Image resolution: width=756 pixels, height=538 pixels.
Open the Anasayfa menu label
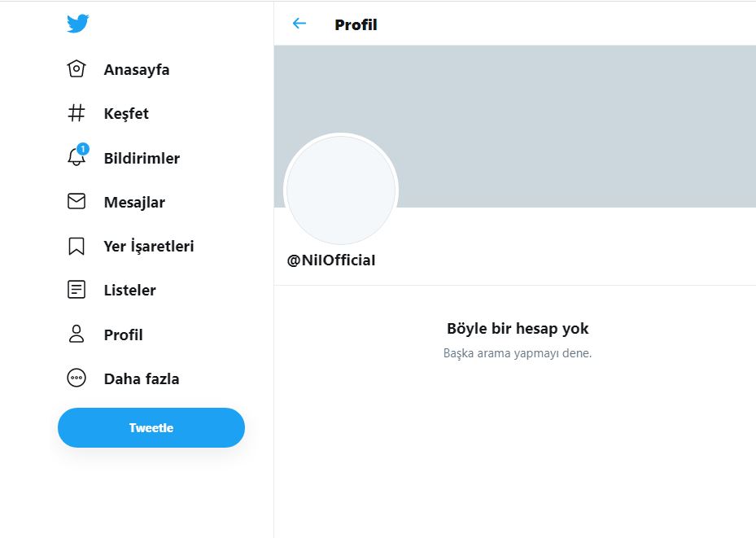pyautogui.click(x=137, y=70)
